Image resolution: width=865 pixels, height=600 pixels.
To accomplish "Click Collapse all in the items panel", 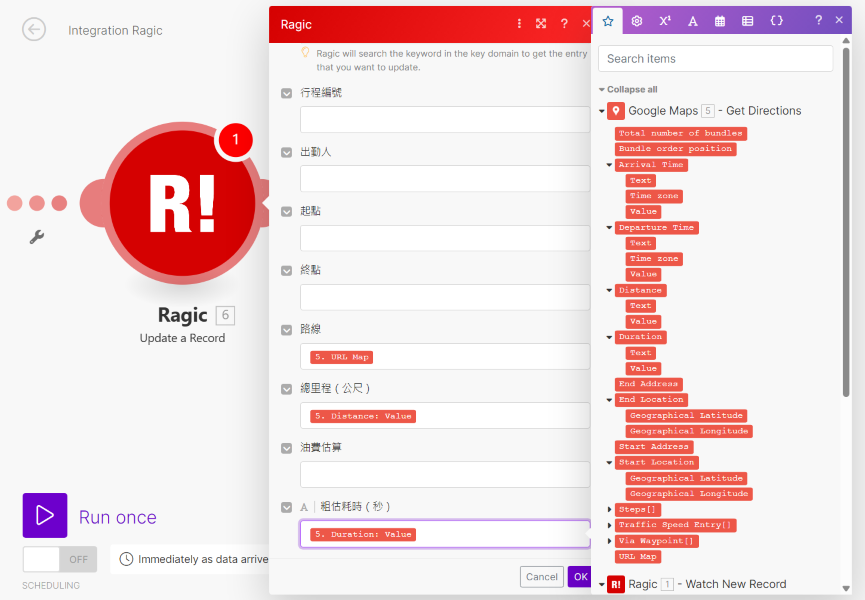I will tap(631, 89).
